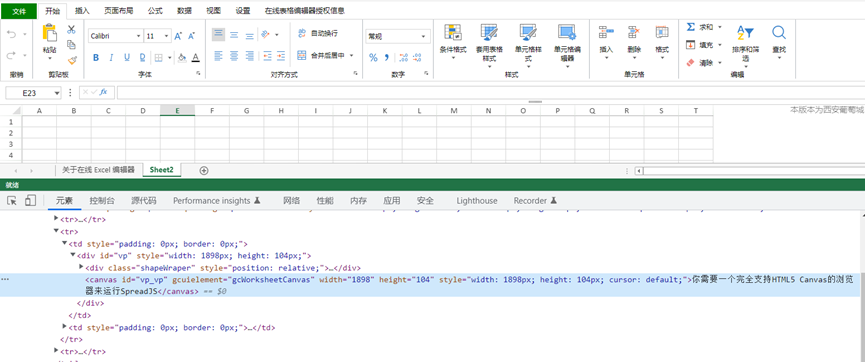The width and height of the screenshot is (865, 362).
Task: Activate DevTools element inspector arrow
Action: [12, 200]
